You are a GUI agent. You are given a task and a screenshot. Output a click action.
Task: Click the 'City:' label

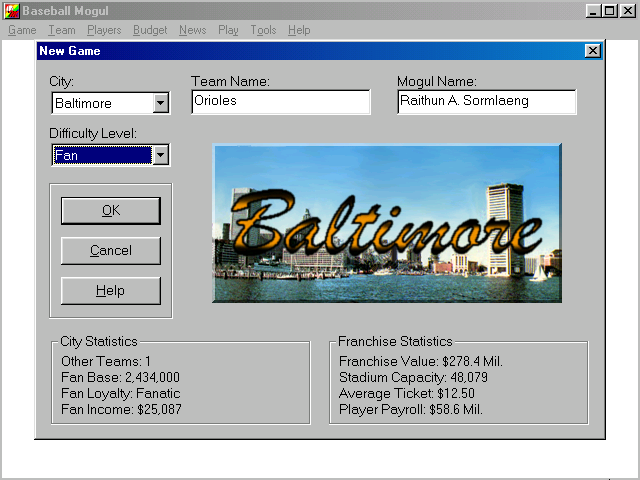61,82
